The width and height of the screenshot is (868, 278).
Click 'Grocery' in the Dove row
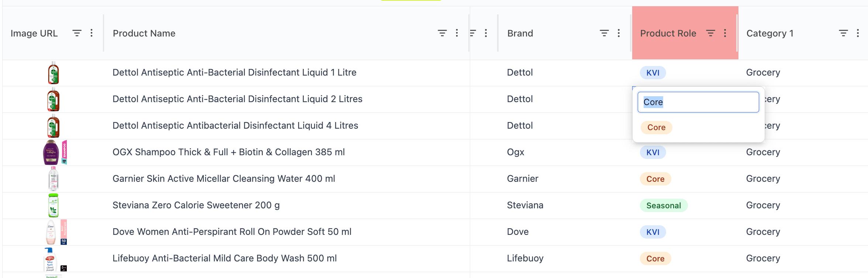(763, 232)
